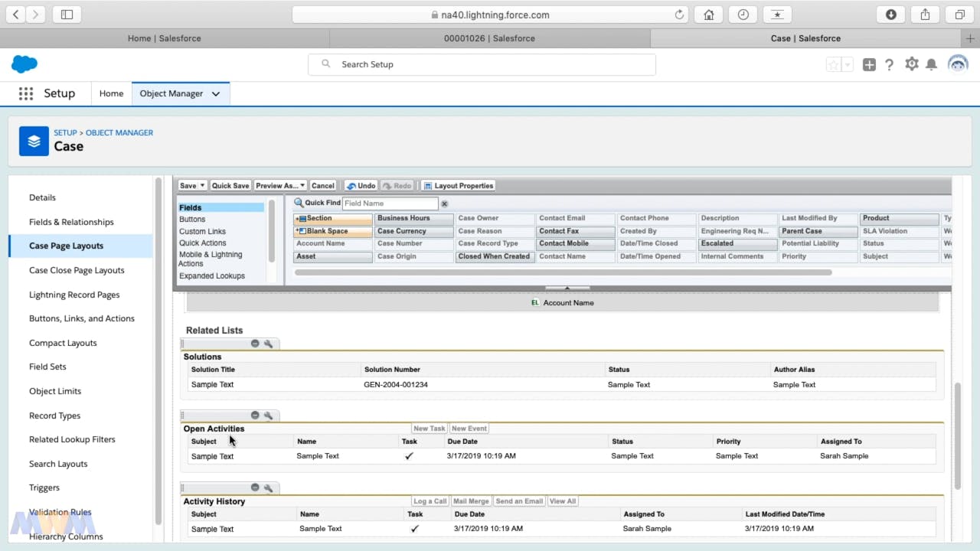Click the wrench icon above the Solutions list
This screenshot has width=980, height=551.
pos(268,344)
